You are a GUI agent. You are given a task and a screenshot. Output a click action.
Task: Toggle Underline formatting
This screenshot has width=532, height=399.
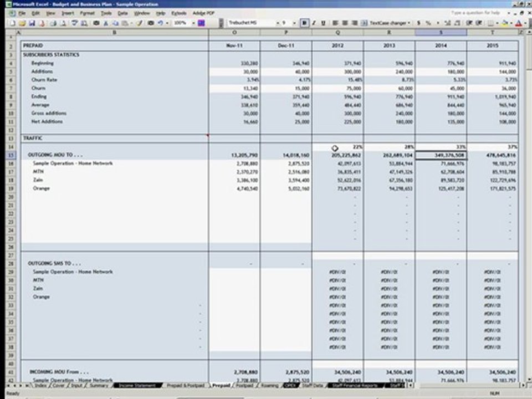[323, 23]
